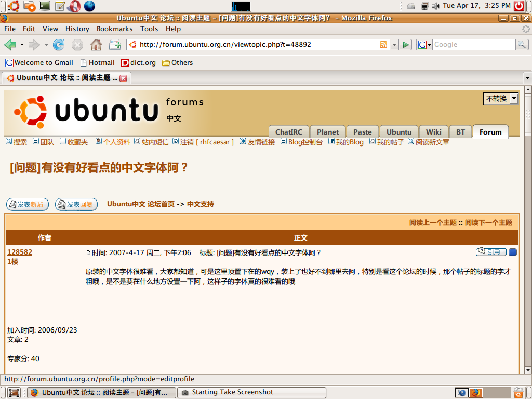Click the blue globe panel icon
Screen dimensions: 532x399
click(89, 6)
